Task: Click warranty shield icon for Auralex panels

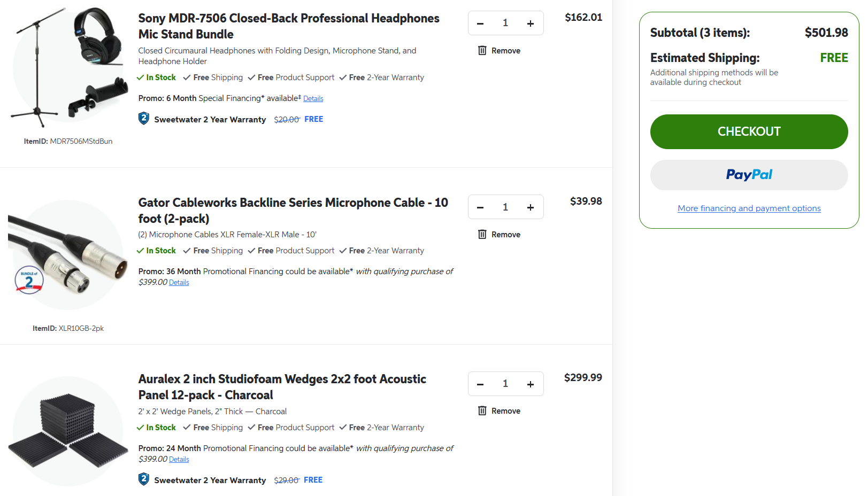Action: (144, 479)
